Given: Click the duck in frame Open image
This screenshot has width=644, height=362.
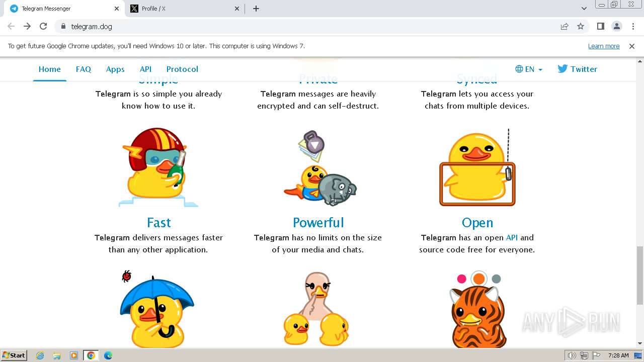Looking at the screenshot, I should click(477, 168).
